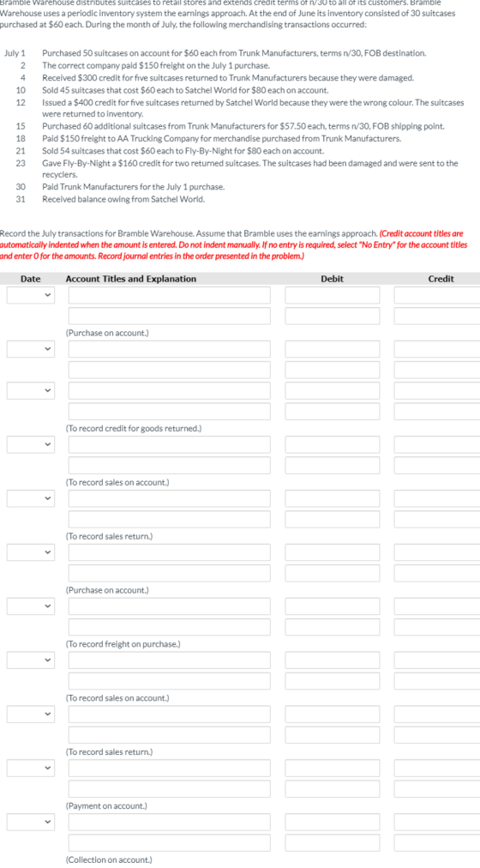The width and height of the screenshot is (480, 868).
Task: Click second-line credit field of credit for goods returned entry
Action: coord(437,412)
